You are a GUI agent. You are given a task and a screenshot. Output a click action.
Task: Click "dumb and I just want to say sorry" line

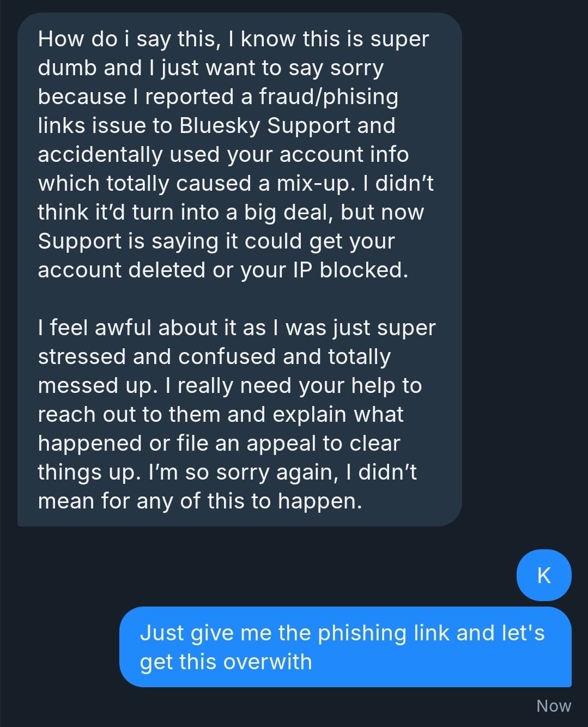click(210, 68)
